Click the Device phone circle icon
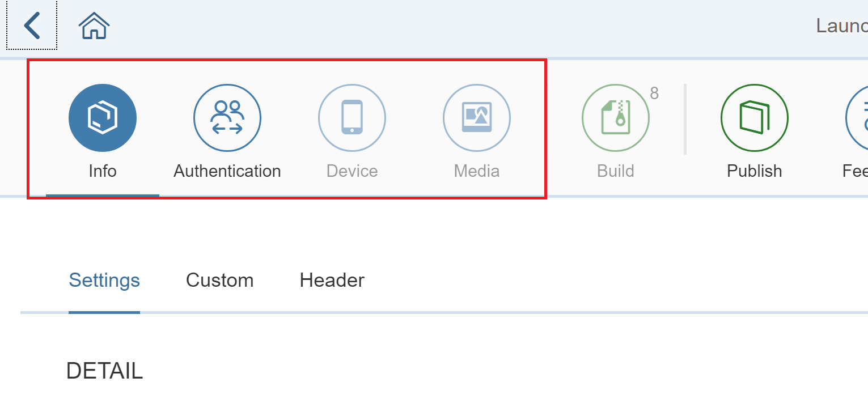The height and width of the screenshot is (395, 868). coord(352,118)
